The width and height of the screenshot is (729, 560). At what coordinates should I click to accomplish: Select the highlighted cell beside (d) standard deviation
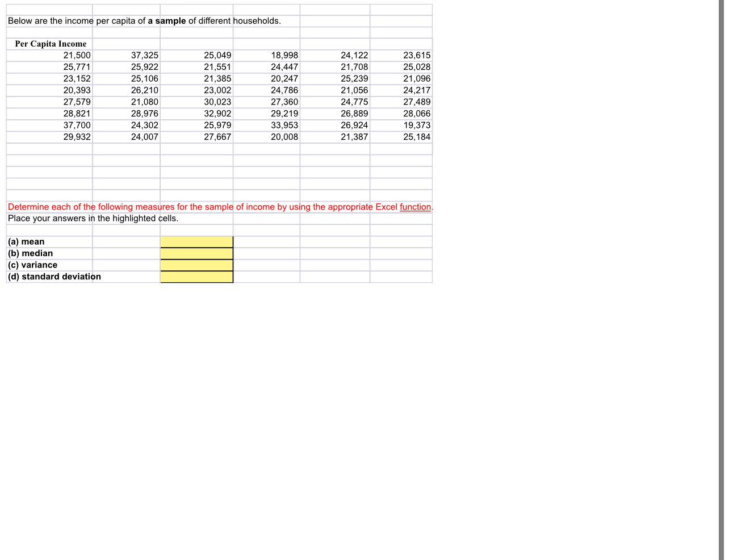pos(196,277)
